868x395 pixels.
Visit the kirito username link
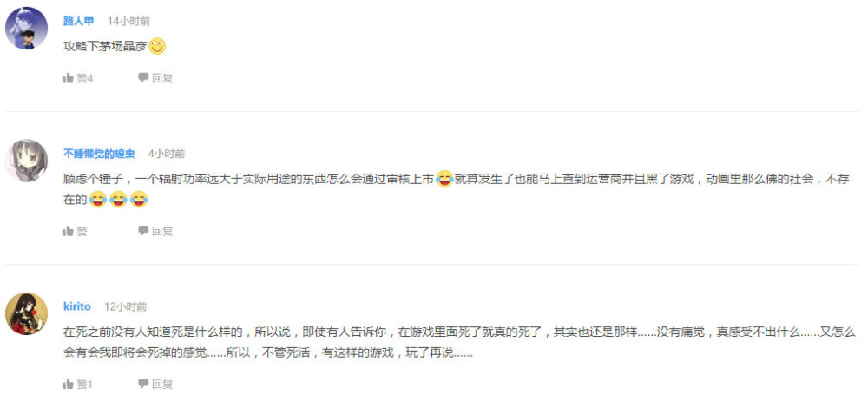77,306
